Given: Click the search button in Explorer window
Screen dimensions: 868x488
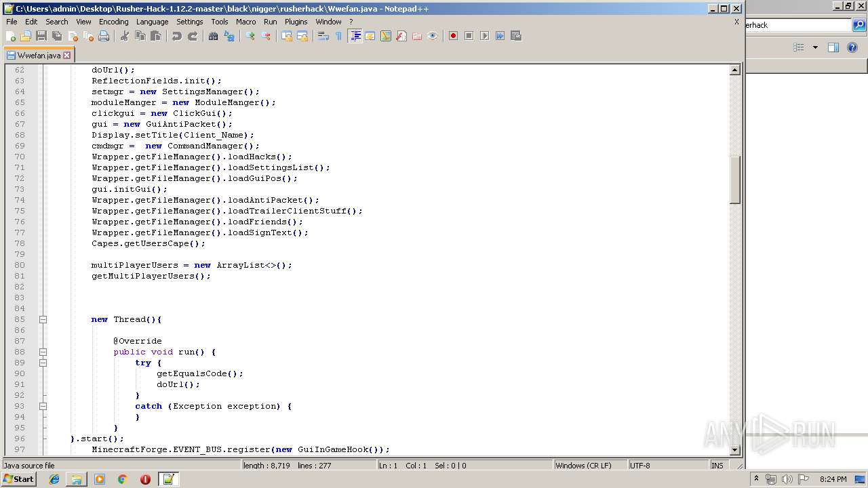Looking at the screenshot, I should pos(859,25).
